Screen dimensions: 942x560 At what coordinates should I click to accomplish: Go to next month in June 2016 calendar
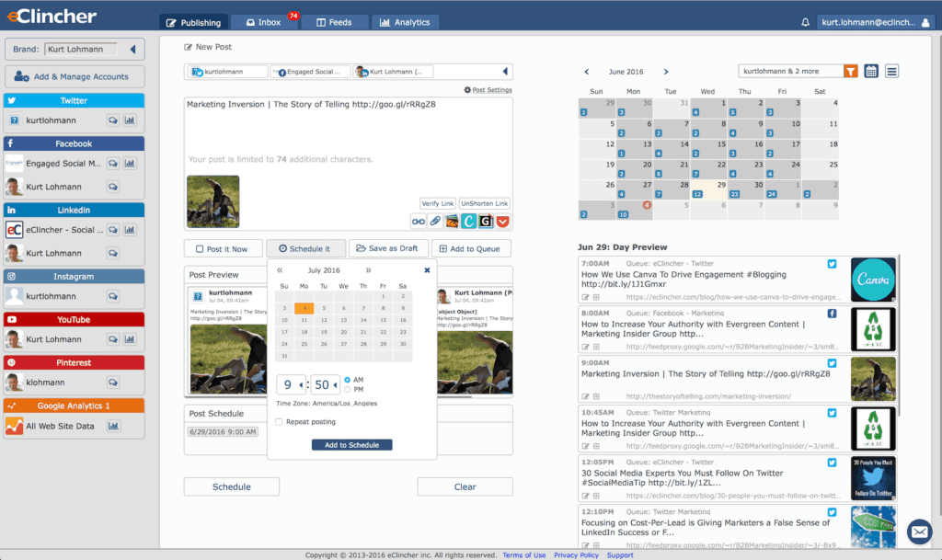click(666, 72)
